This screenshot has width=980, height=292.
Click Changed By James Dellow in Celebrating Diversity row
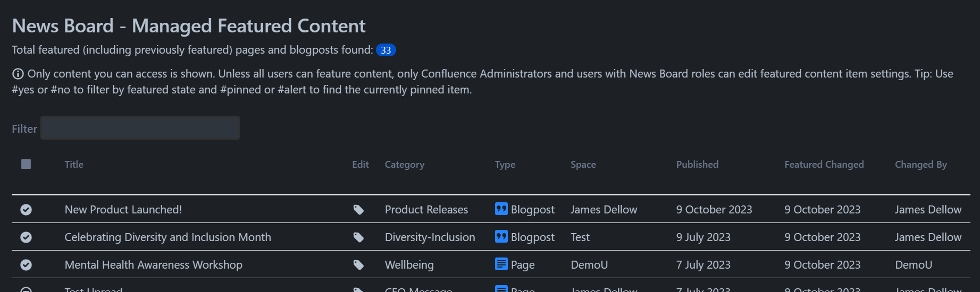pos(928,237)
